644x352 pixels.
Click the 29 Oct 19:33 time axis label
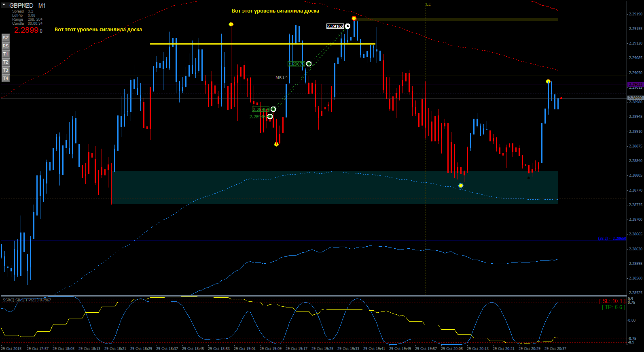coord(348,349)
